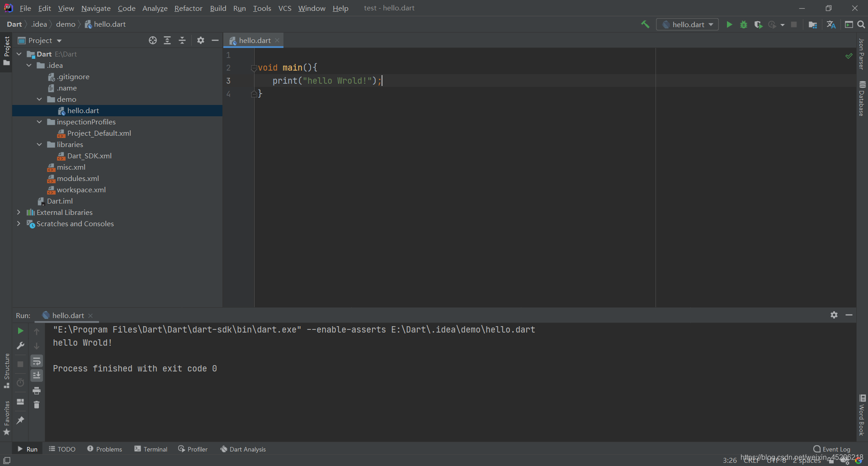This screenshot has width=868, height=466.
Task: Close the hello.dart editor tab
Action: (277, 40)
